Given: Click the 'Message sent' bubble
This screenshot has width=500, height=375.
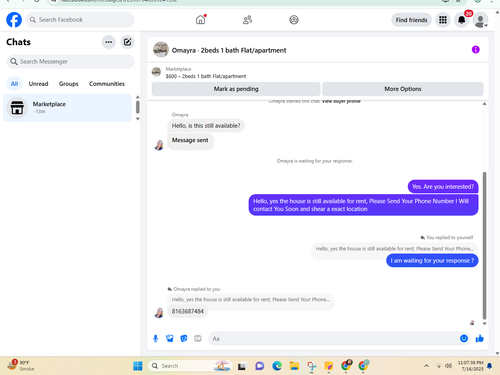Looking at the screenshot, I should point(190,141).
